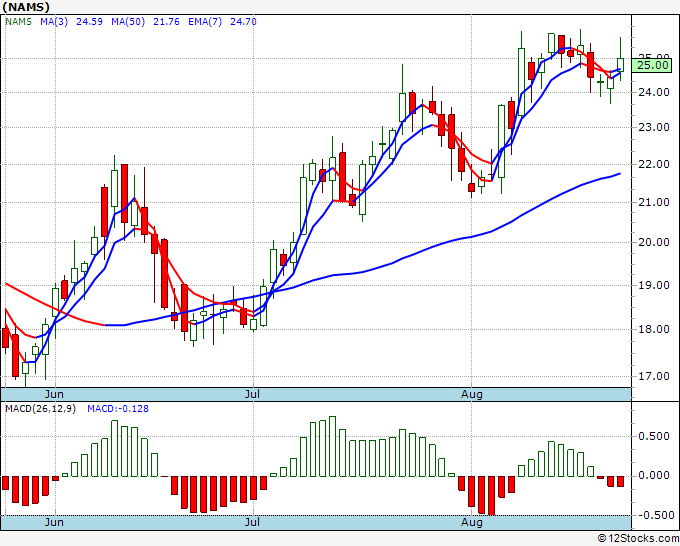Click the EMA(7) value 24.70
This screenshot has height=546, width=680.
(x=243, y=22)
